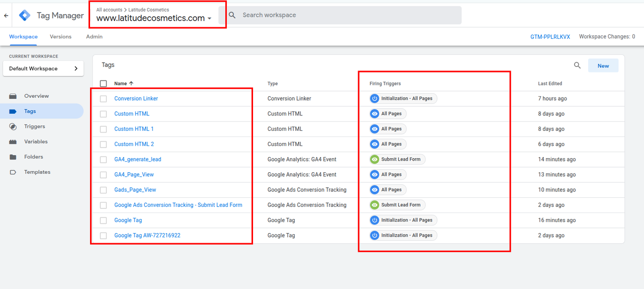Select the Tags sidebar item
The image size is (644, 289).
[x=42, y=111]
